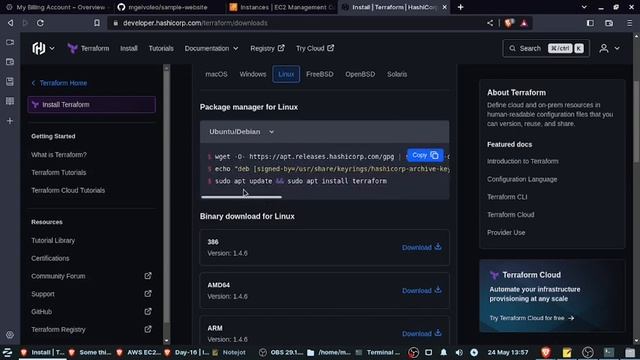Go back to Terraform Home

[59, 83]
